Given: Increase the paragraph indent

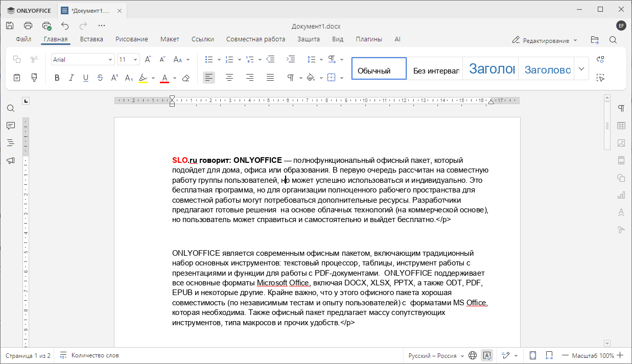Looking at the screenshot, I should (291, 59).
